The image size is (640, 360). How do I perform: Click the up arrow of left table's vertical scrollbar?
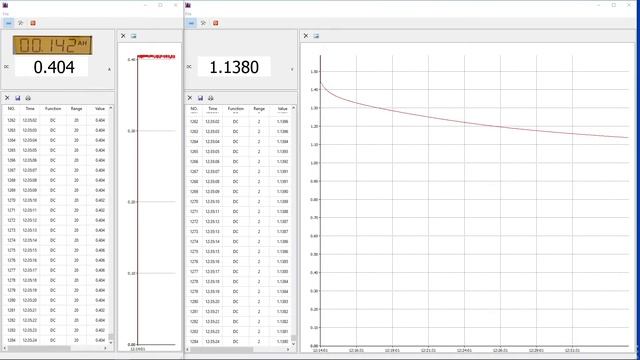pyautogui.click(x=111, y=108)
